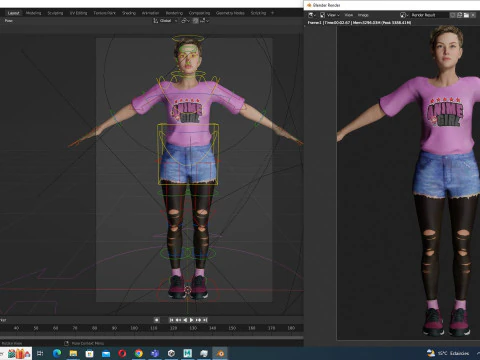Open Microsoft Teams from taskbar
The height and width of the screenshot is (360, 480).
[155, 353]
